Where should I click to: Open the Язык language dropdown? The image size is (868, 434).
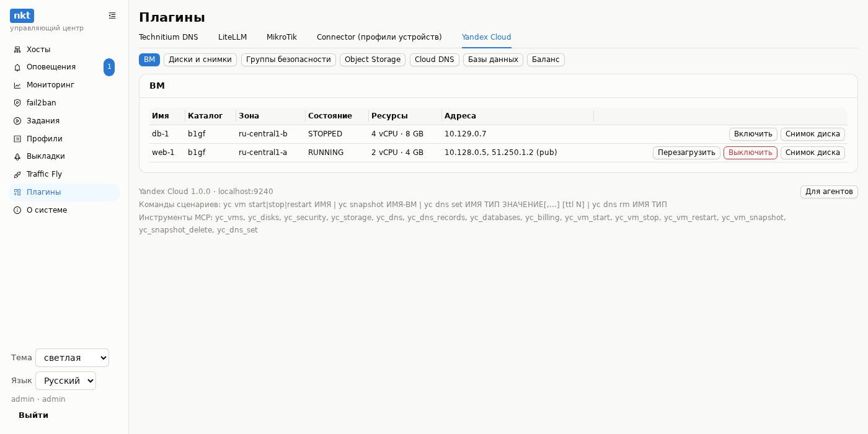click(66, 381)
